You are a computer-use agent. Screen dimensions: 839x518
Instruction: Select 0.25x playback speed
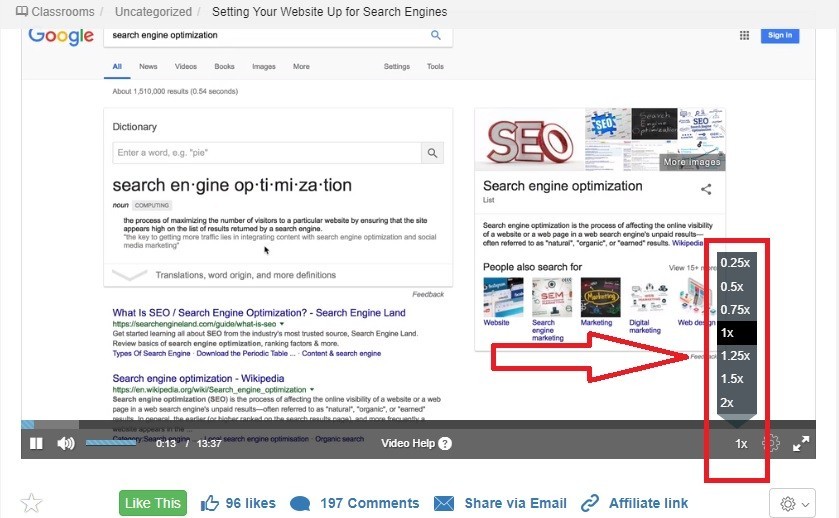click(x=736, y=263)
